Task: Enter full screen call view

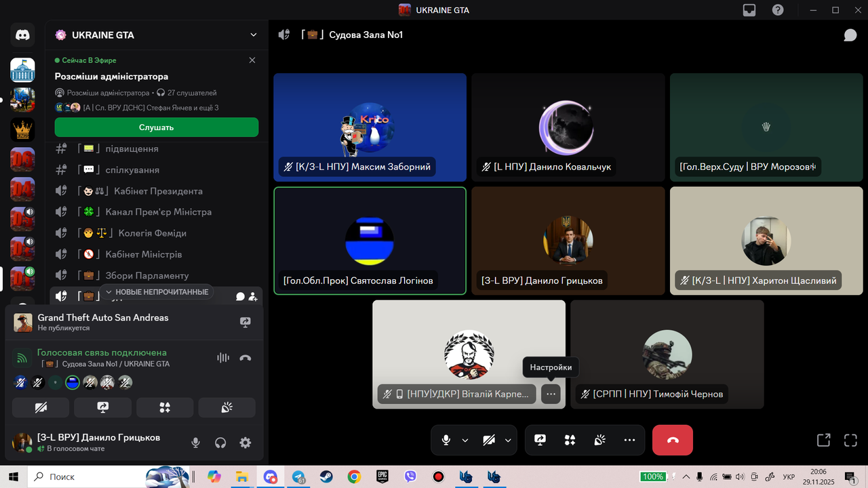Action: tap(850, 440)
